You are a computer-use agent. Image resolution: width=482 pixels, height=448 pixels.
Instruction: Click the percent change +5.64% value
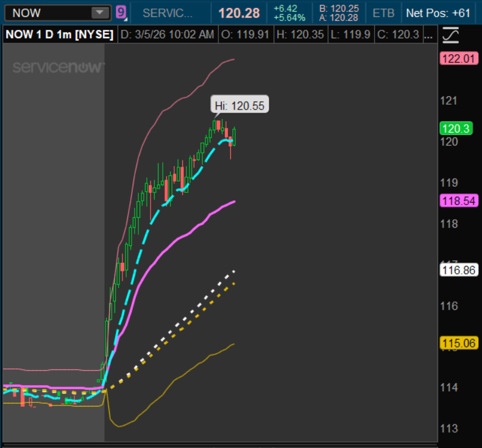tap(289, 18)
